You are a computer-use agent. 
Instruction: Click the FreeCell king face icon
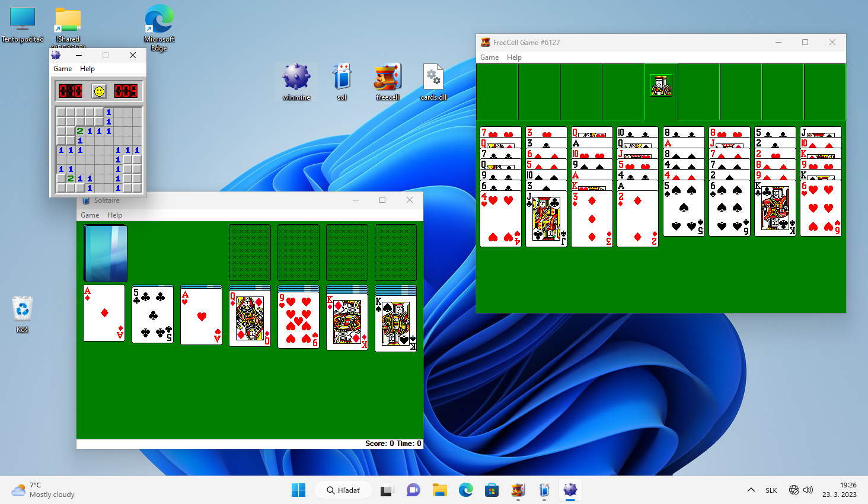tap(660, 86)
